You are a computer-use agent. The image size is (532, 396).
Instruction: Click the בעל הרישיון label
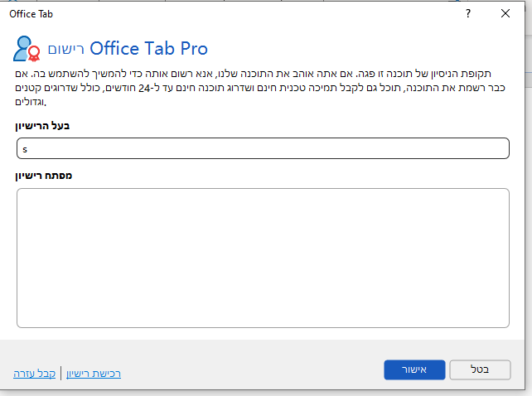[x=42, y=126]
